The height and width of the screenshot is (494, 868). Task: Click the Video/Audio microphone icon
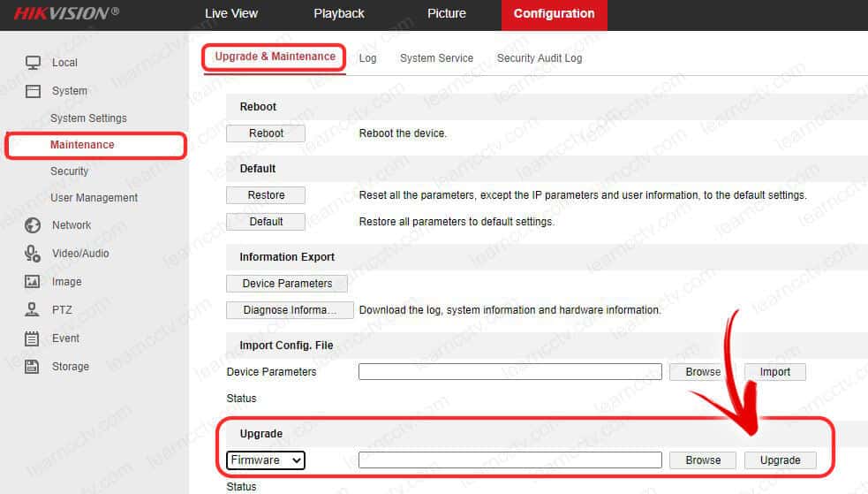click(33, 254)
